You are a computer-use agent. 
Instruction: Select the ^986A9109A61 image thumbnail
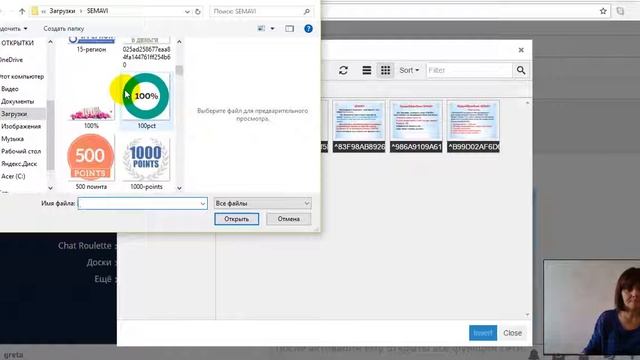[x=416, y=126]
